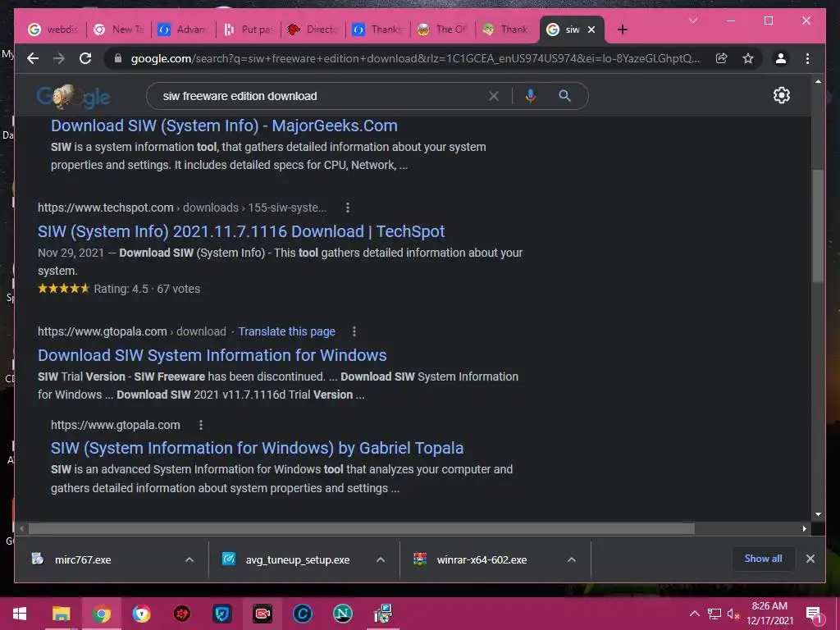Open the screen recorder taskbar icon
Image resolution: width=840 pixels, height=630 pixels.
pyautogui.click(x=262, y=614)
